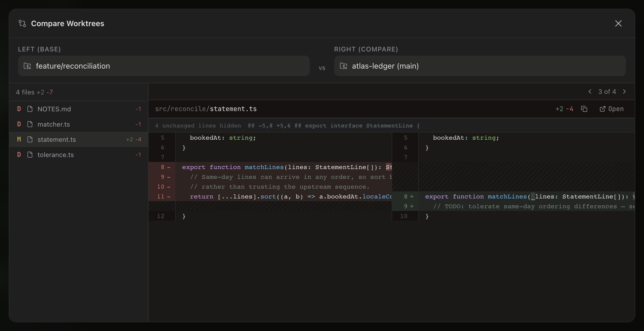Click added line 8 on the right pane
The image size is (644, 331).
(x=513, y=197)
